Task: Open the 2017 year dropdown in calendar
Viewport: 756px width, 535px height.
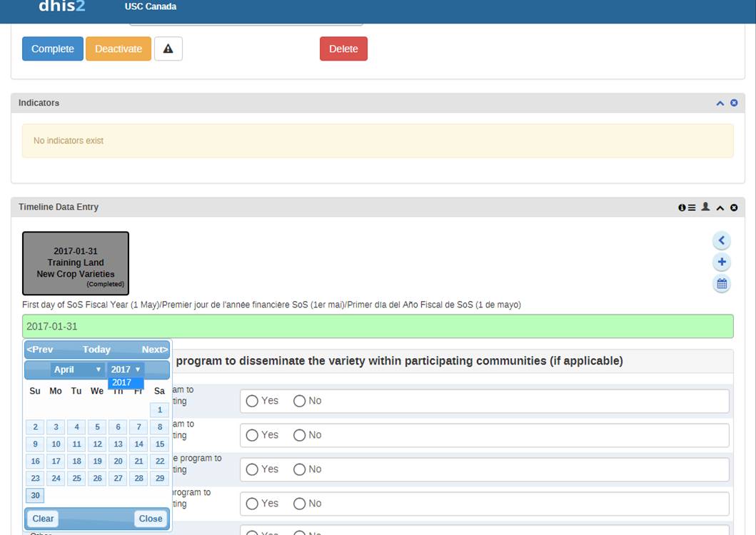Action: click(x=126, y=370)
